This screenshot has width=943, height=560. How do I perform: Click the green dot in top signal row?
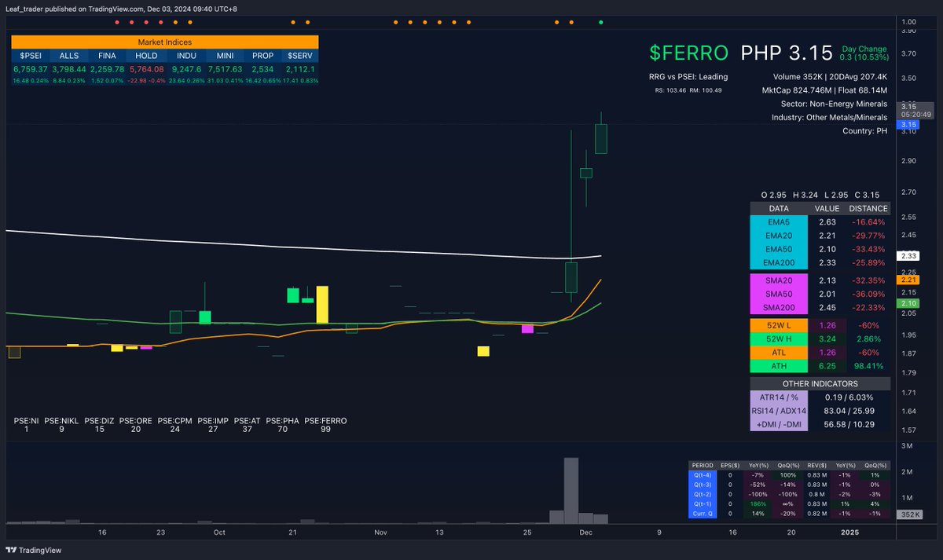coord(601,22)
